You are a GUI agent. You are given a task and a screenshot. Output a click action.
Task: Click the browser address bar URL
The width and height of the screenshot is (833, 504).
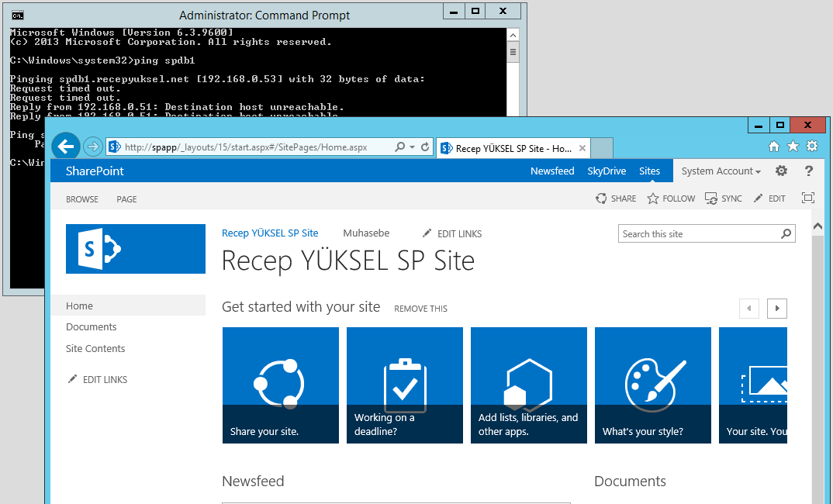(x=246, y=147)
